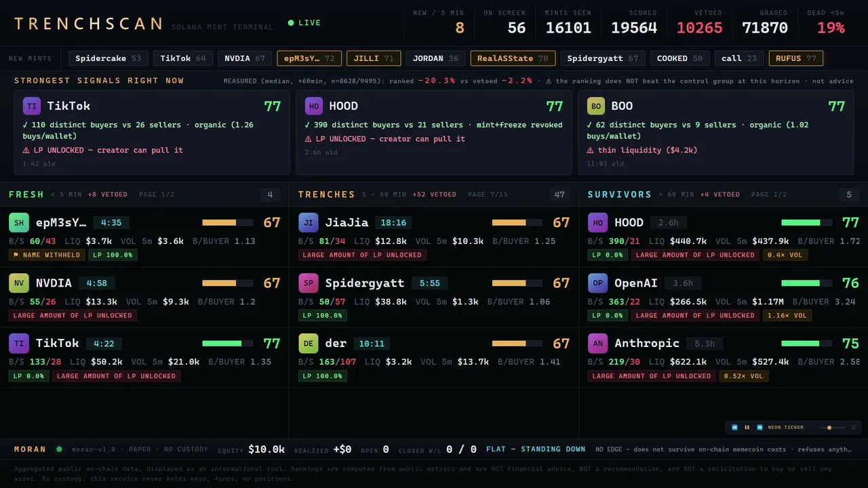
Task: Click Trenches count badge 47
Action: pyautogui.click(x=559, y=195)
